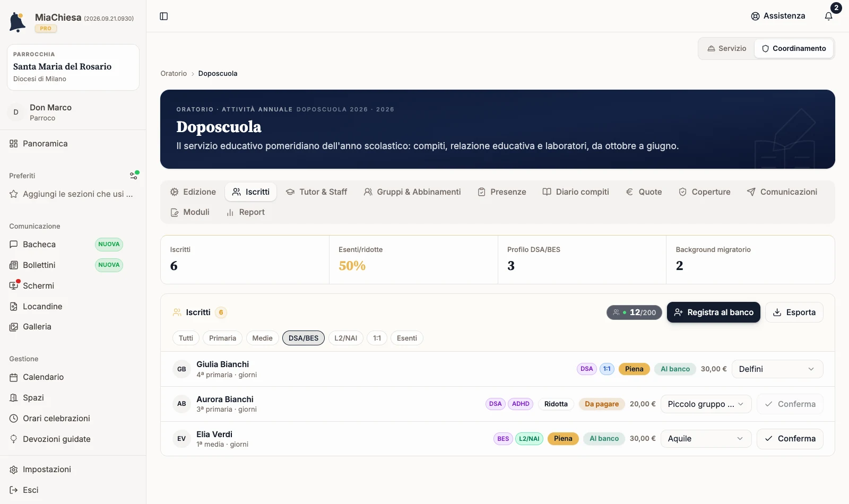Open the Report tab

click(245, 212)
